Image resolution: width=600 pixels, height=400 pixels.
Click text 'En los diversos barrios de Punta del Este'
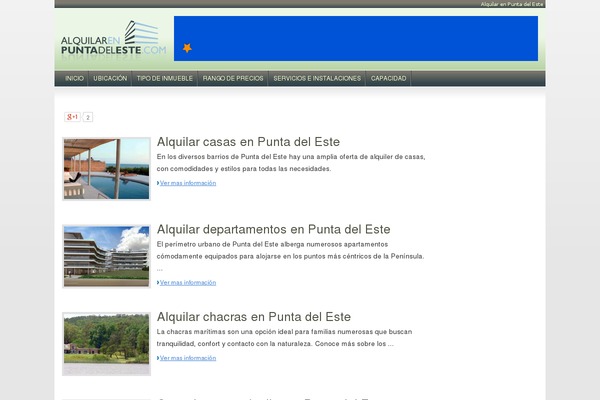(222, 157)
